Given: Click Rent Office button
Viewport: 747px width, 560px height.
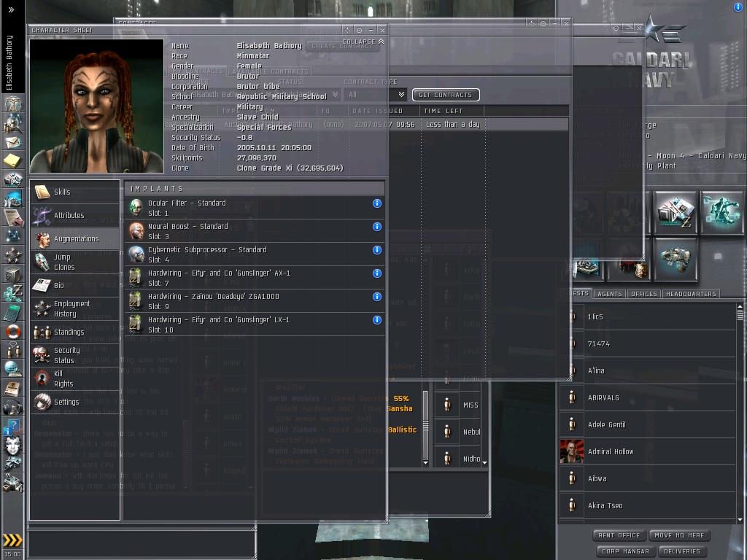Looking at the screenshot, I should [619, 535].
